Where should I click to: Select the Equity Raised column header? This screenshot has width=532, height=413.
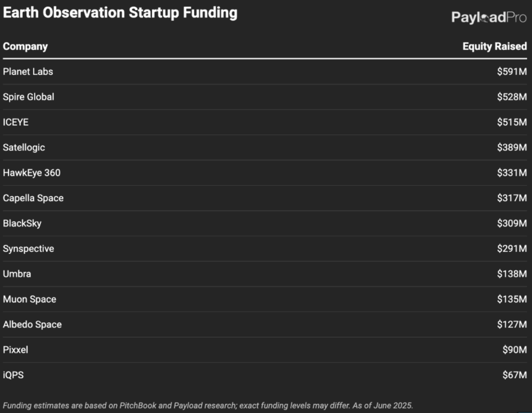495,46
